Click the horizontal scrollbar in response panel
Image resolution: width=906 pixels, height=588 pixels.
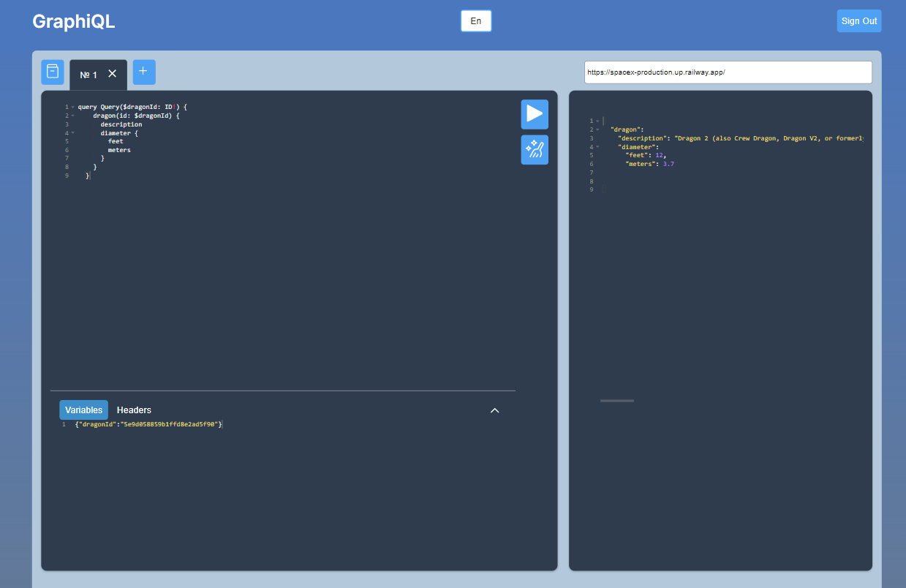617,401
